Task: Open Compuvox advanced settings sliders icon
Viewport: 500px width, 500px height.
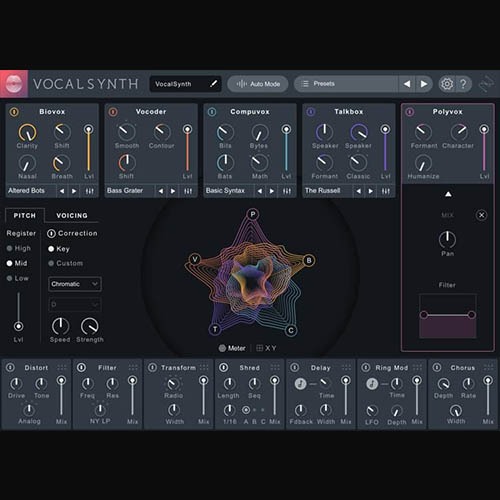Action: click(287, 191)
